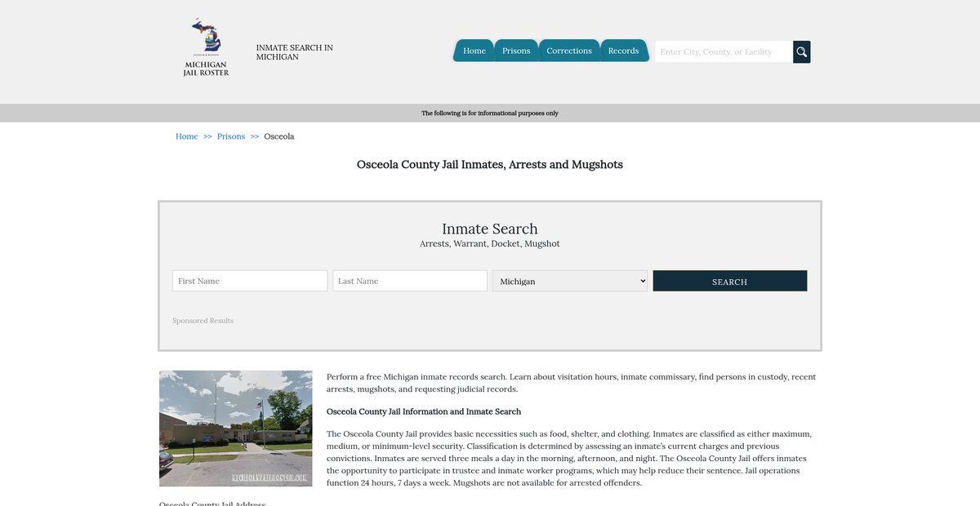The width and height of the screenshot is (980, 506).
Task: Click into the Last Name field
Action: [x=410, y=281]
